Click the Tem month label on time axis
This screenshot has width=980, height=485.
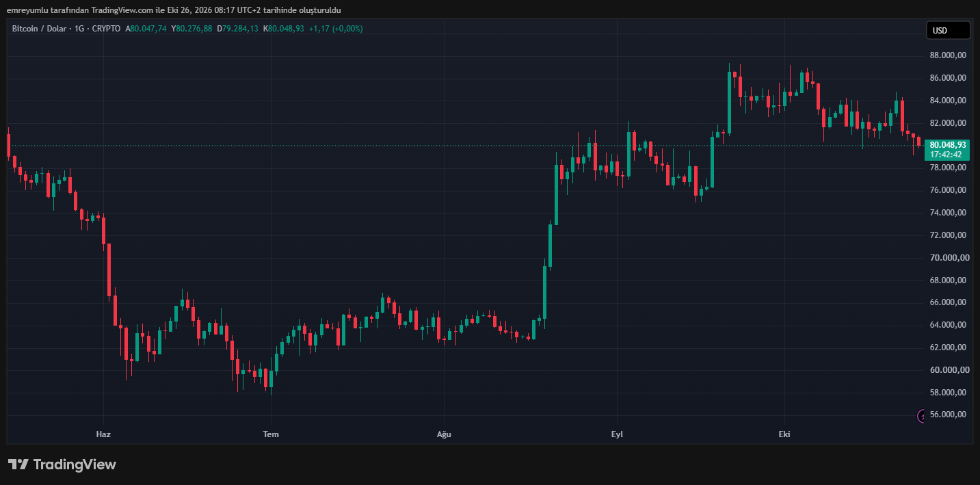(271, 434)
